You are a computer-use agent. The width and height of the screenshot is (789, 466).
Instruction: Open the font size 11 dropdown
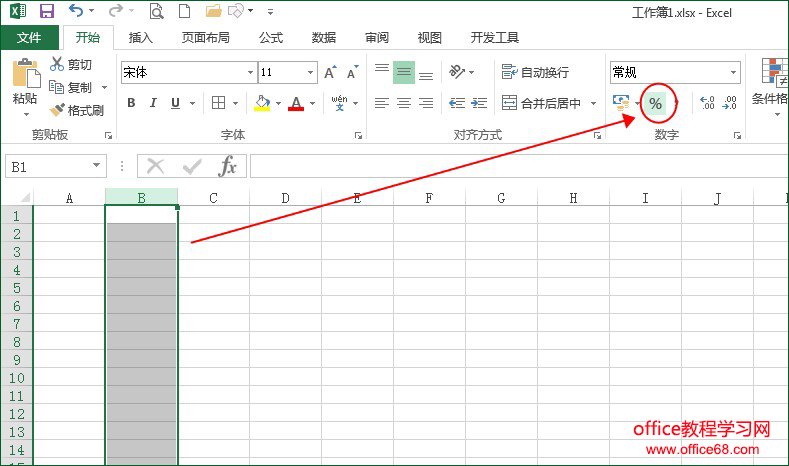pos(311,72)
